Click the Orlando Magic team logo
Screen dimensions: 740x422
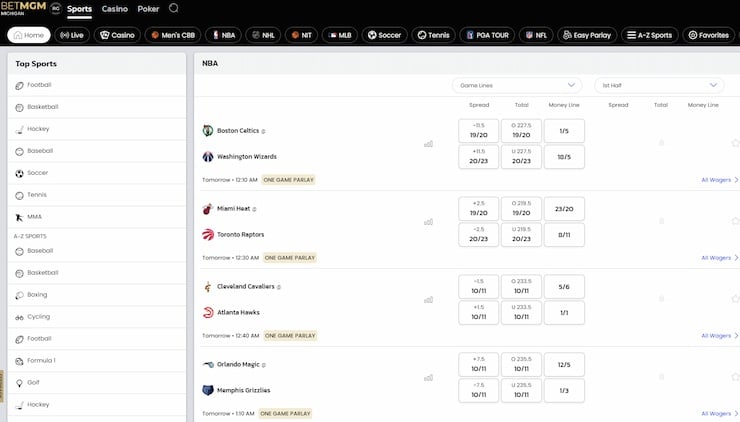[208, 364]
